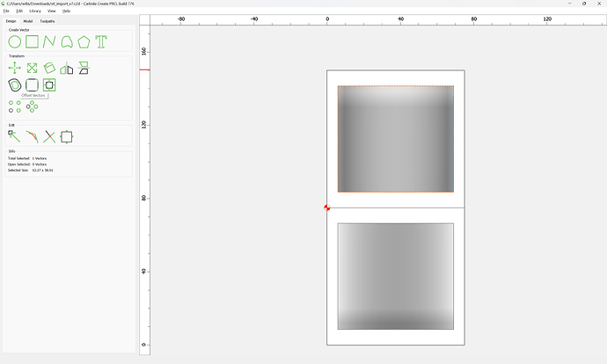Open the Help menu

[x=66, y=11]
